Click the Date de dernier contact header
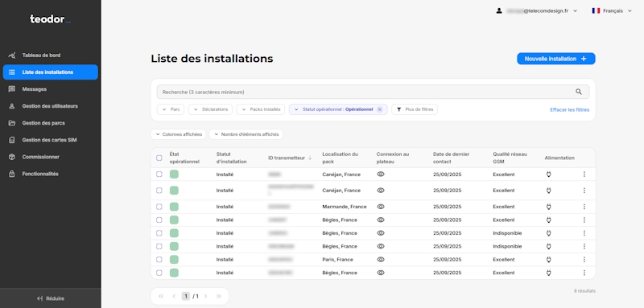Screen dimensions: 644x308 pos(451,158)
